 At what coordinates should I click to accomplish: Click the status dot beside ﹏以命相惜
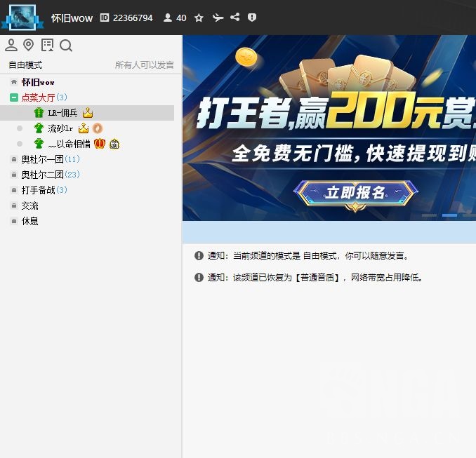pyautogui.click(x=20, y=144)
